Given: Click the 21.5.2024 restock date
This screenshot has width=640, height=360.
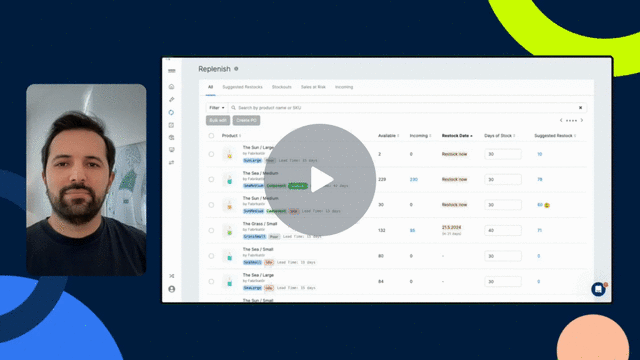Looking at the screenshot, I should (451, 228).
